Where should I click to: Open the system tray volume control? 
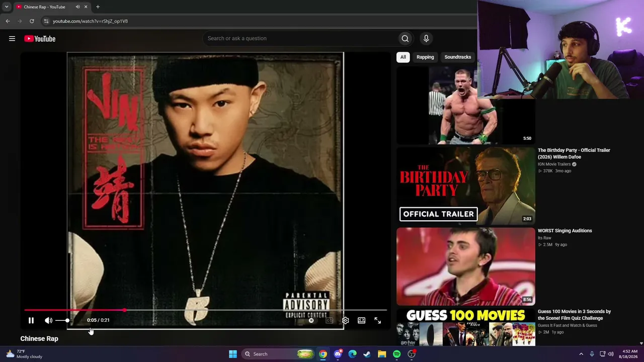pyautogui.click(x=611, y=354)
